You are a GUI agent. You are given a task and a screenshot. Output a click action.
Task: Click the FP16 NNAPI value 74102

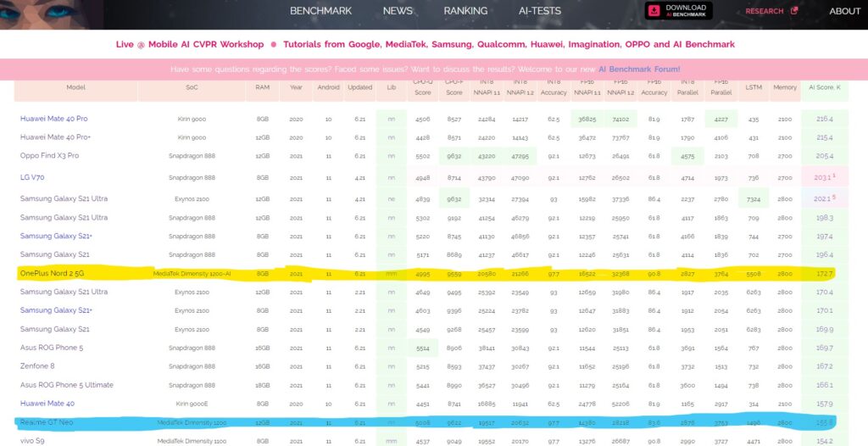click(620, 119)
